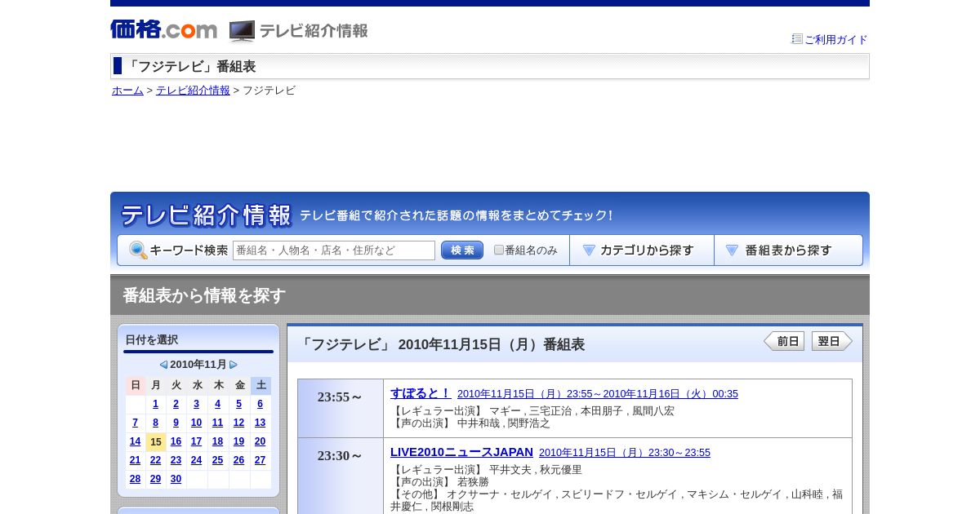
Task: Select November 12 in the calendar
Action: tap(238, 423)
